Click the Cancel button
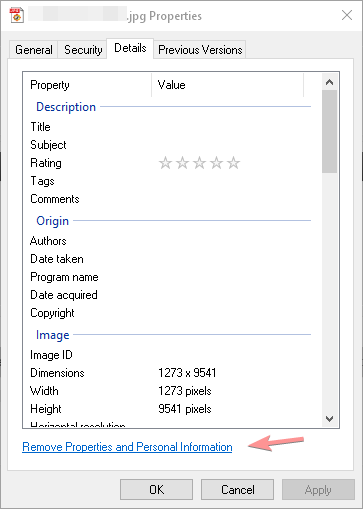Image resolution: width=363 pixels, height=509 pixels. (x=237, y=490)
